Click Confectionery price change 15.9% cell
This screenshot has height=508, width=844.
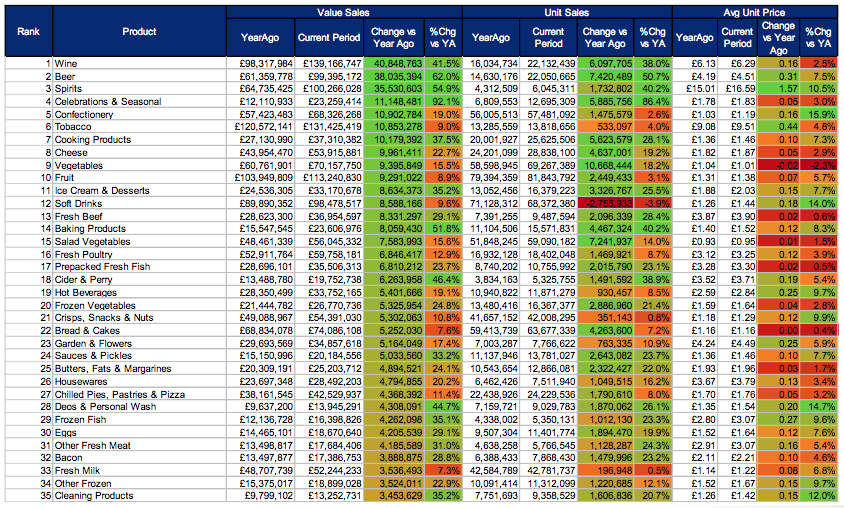[819, 115]
